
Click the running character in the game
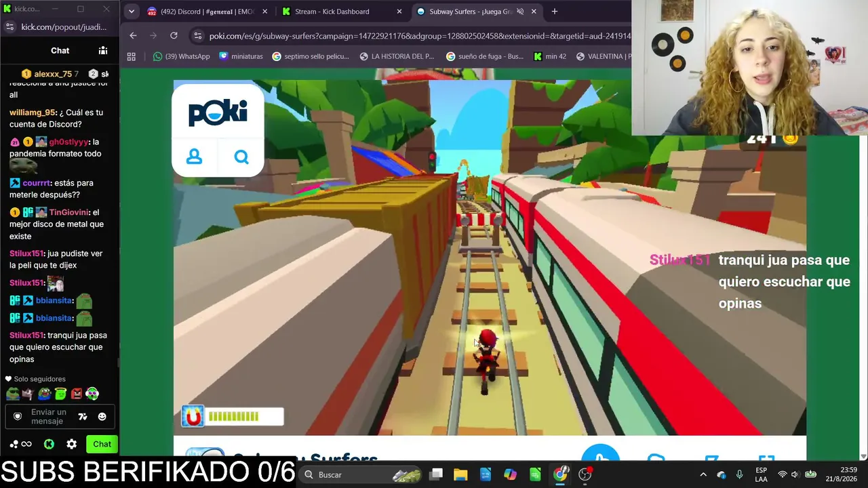tap(487, 361)
